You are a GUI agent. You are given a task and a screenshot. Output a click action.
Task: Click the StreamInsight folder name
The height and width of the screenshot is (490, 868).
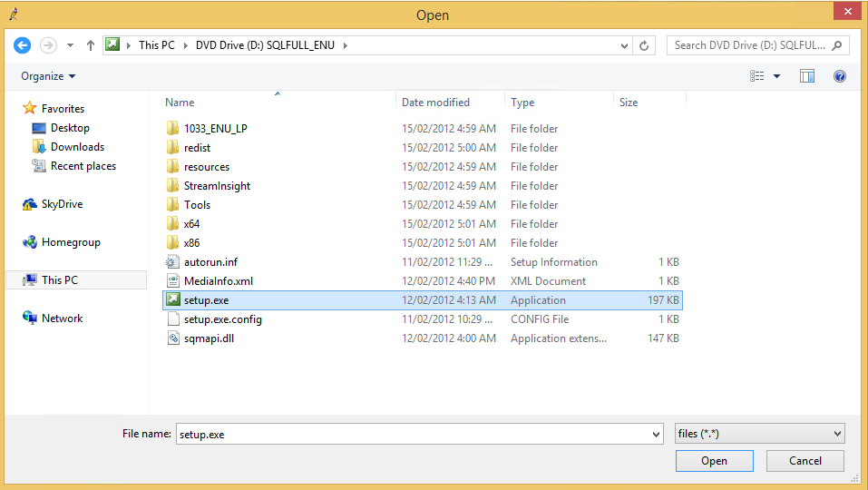click(217, 186)
